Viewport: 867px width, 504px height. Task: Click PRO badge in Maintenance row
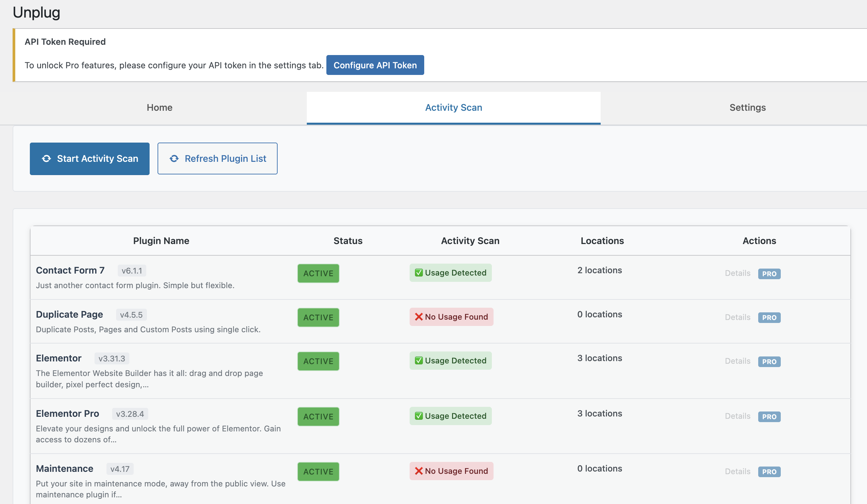tap(769, 472)
